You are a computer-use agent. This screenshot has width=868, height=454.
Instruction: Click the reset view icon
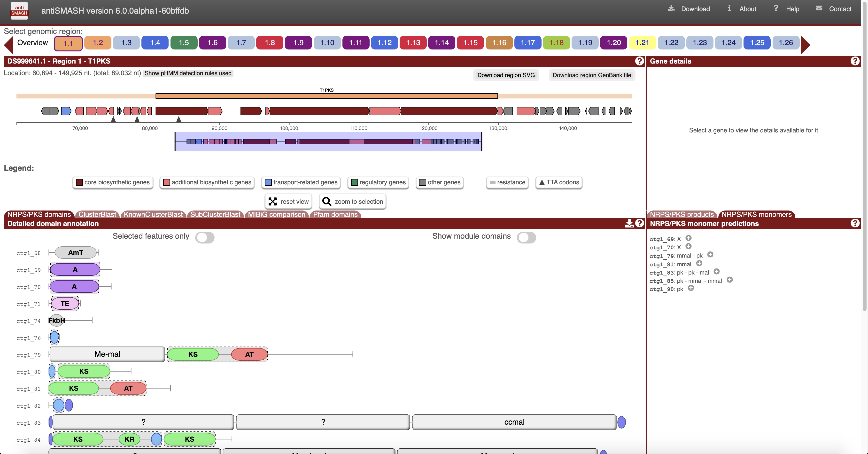click(273, 201)
